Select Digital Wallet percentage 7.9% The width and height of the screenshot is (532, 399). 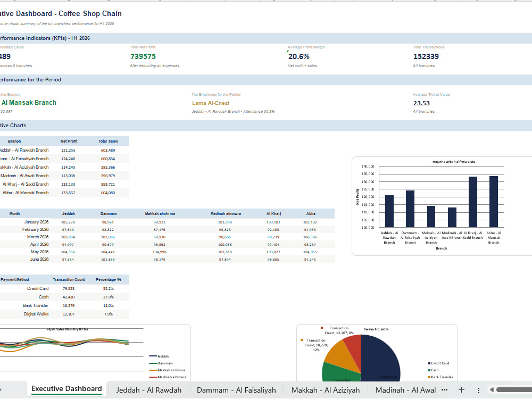[x=108, y=314]
